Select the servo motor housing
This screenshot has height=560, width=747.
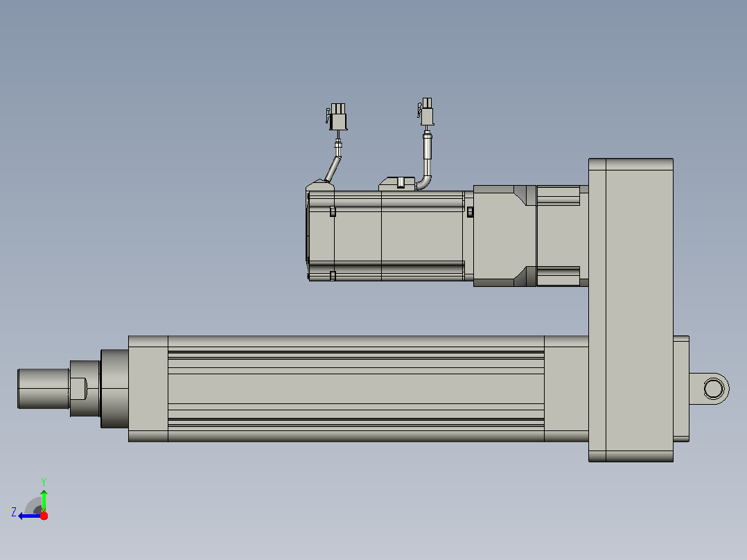[389, 236]
